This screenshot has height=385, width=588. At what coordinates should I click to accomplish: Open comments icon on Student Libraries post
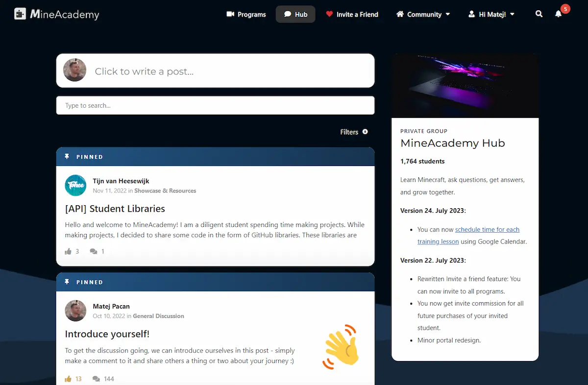[x=94, y=251]
